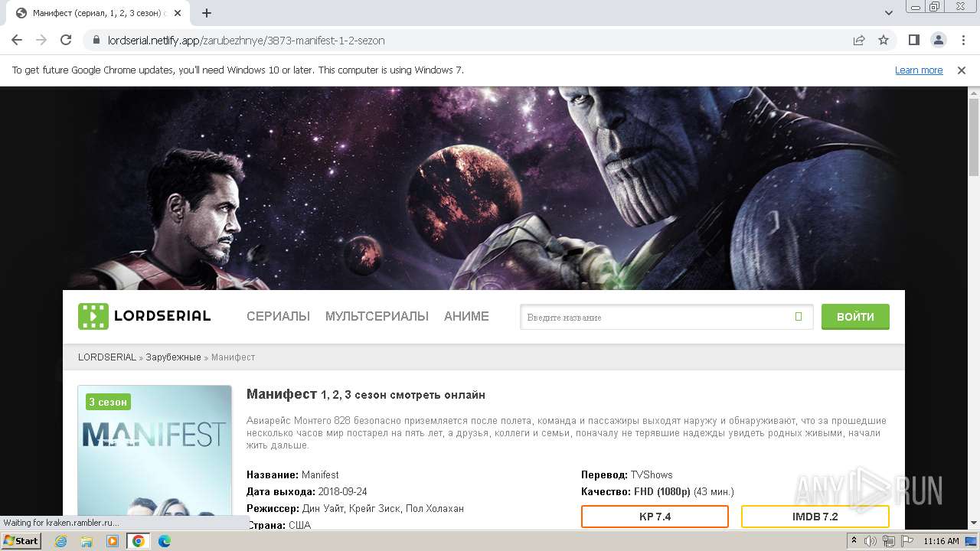Click the 3 сезон badge
Screen dimensions: 980x551
pos(108,402)
